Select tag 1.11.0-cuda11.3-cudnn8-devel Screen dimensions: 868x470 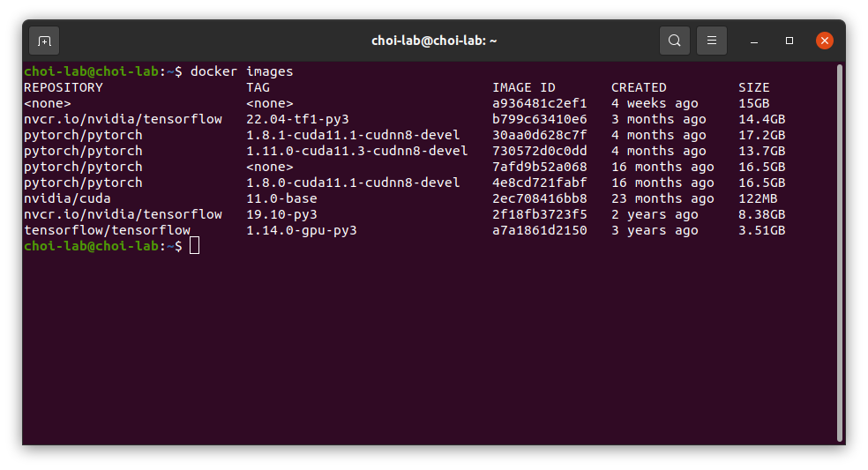click(357, 151)
